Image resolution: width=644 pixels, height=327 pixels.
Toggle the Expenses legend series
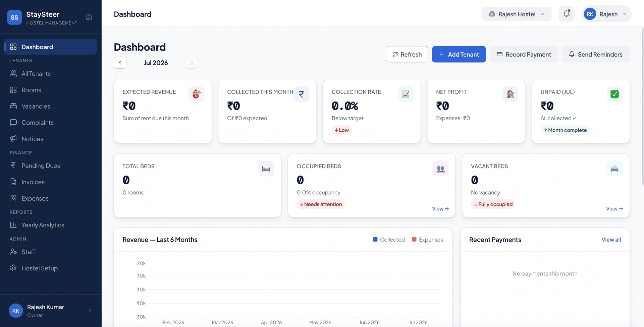[427, 240]
